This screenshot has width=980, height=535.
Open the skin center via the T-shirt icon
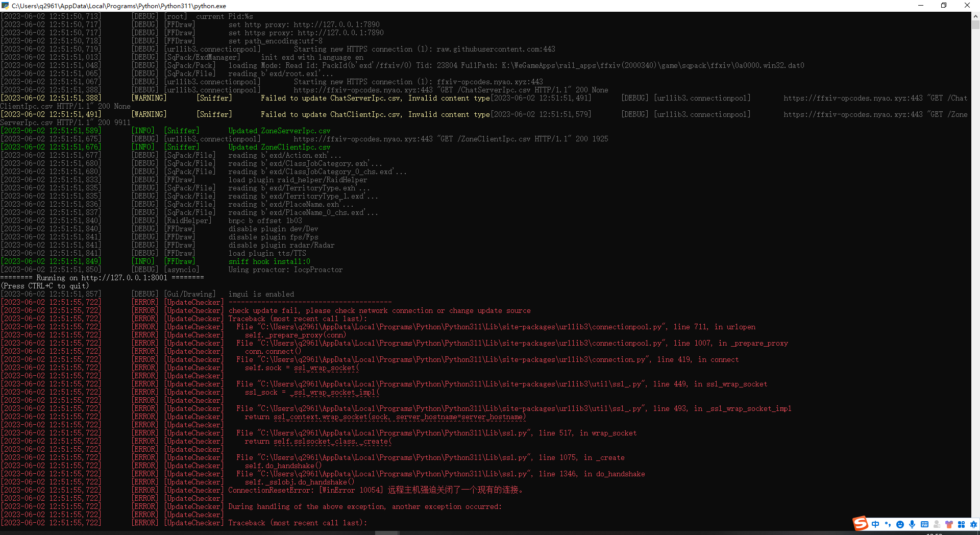pyautogui.click(x=949, y=524)
